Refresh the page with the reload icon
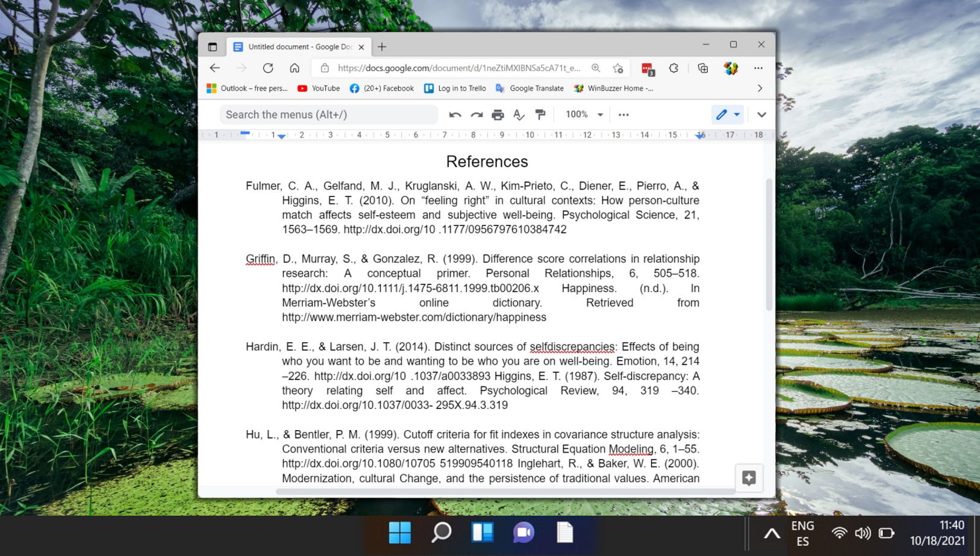This screenshot has width=980, height=556. point(268,68)
